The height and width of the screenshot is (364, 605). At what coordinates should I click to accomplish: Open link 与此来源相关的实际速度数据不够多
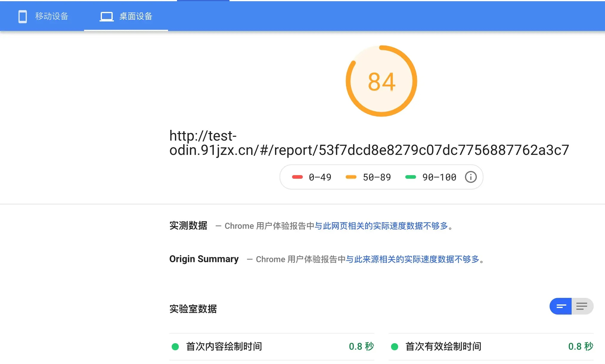coord(412,259)
